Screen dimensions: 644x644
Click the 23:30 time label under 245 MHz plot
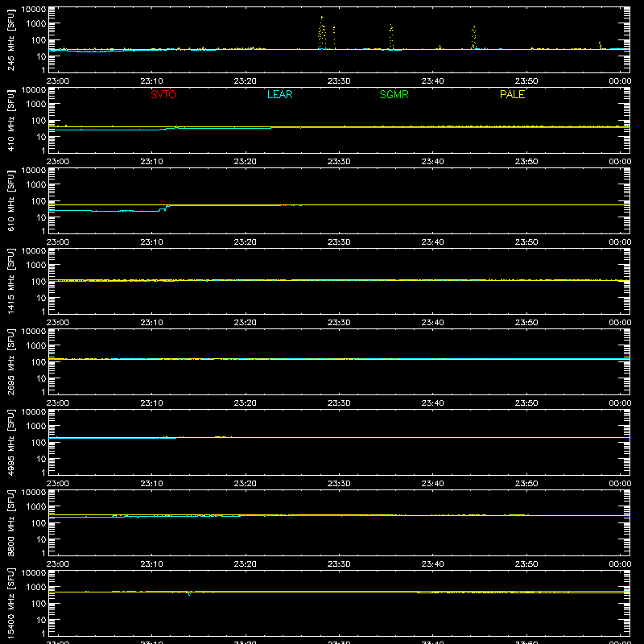tap(339, 81)
